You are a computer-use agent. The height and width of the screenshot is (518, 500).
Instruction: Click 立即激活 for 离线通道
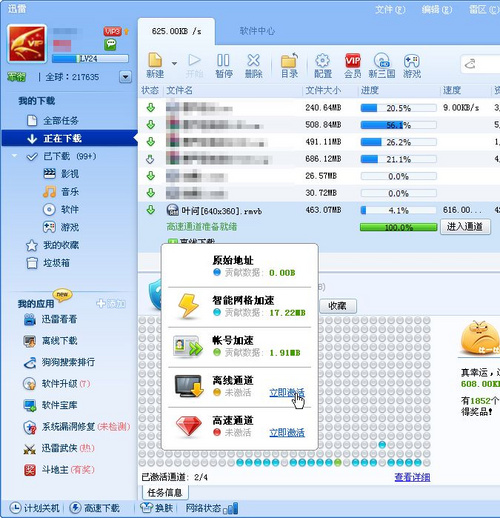coord(287,393)
